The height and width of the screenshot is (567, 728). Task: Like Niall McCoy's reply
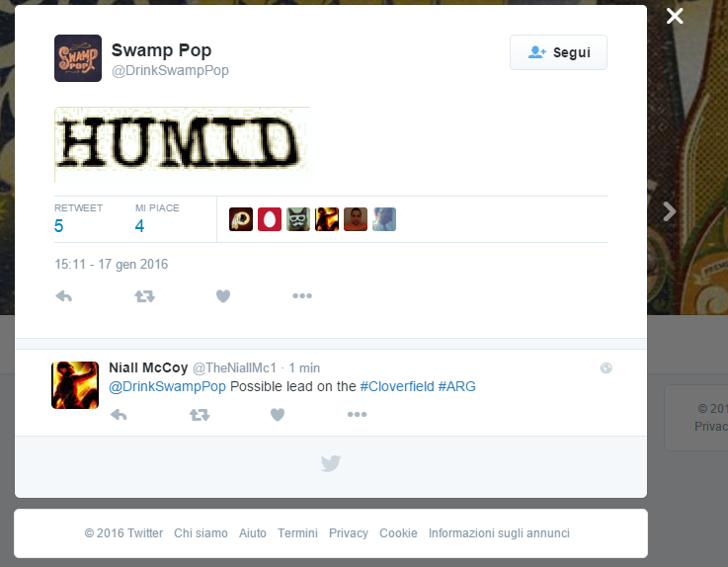pyautogui.click(x=278, y=414)
